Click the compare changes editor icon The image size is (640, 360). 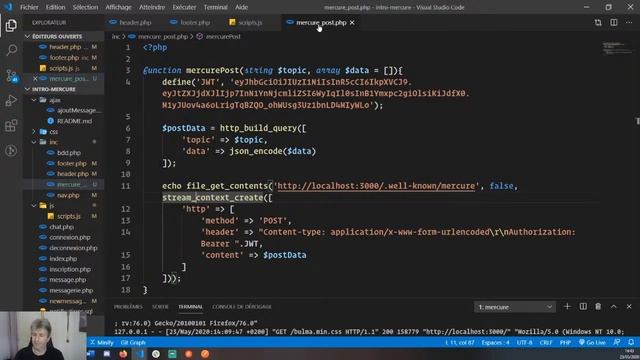pyautogui.click(x=598, y=22)
